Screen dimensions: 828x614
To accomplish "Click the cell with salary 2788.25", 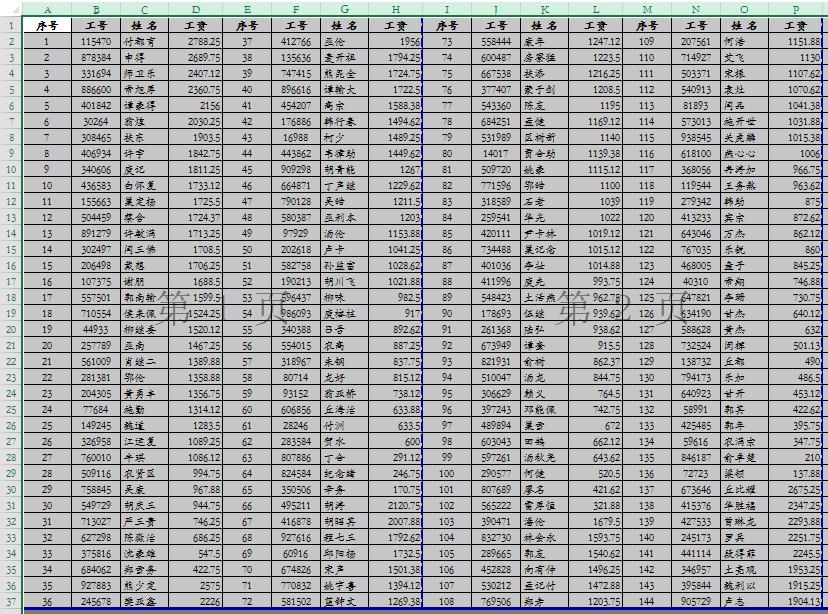I will 196,42.
